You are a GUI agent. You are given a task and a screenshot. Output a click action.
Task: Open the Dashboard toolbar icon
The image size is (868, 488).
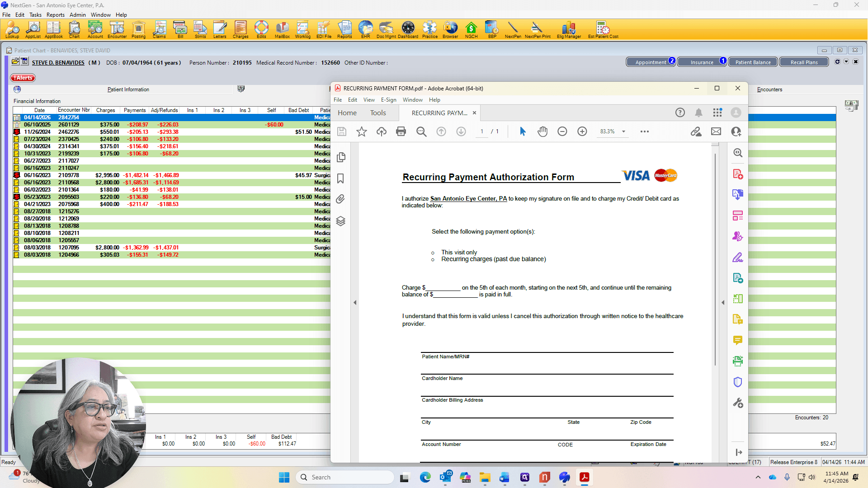click(x=408, y=29)
